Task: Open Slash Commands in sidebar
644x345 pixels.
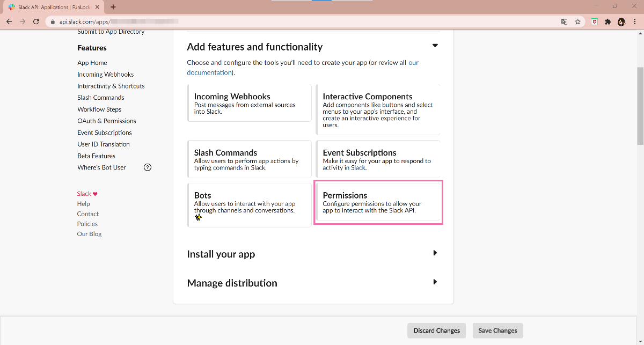Action: coord(101,98)
